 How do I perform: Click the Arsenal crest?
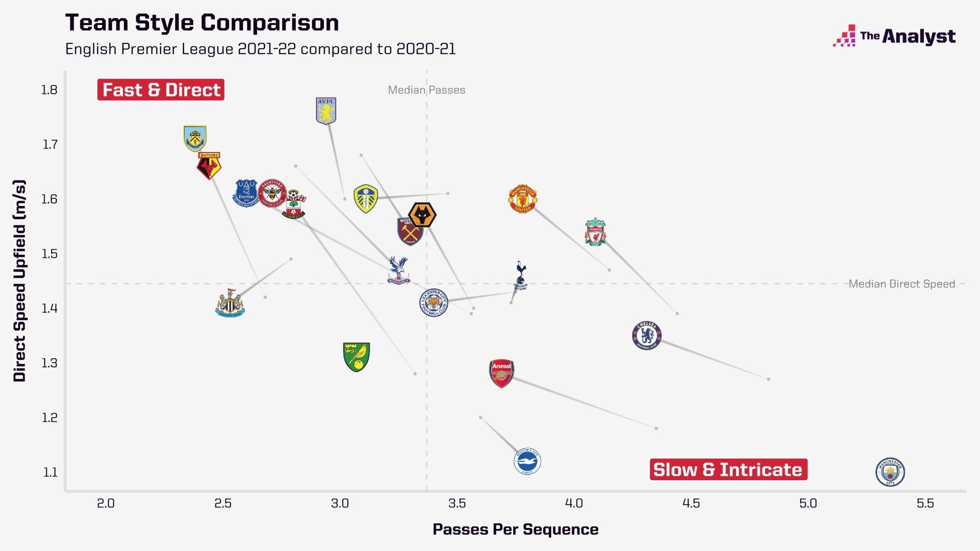click(x=501, y=373)
